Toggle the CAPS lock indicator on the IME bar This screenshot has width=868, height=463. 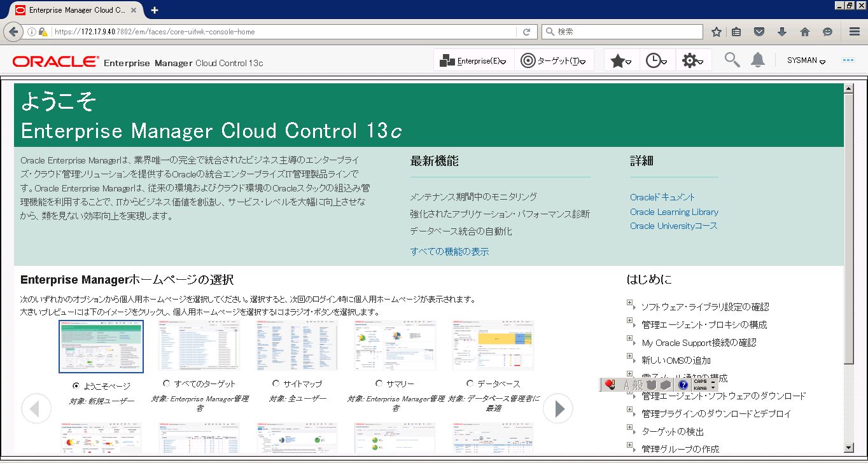pos(701,382)
